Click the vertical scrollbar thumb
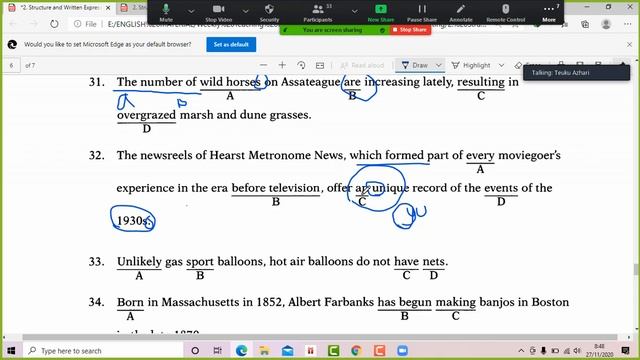Image resolution: width=640 pixels, height=360 pixels. (x=636, y=269)
